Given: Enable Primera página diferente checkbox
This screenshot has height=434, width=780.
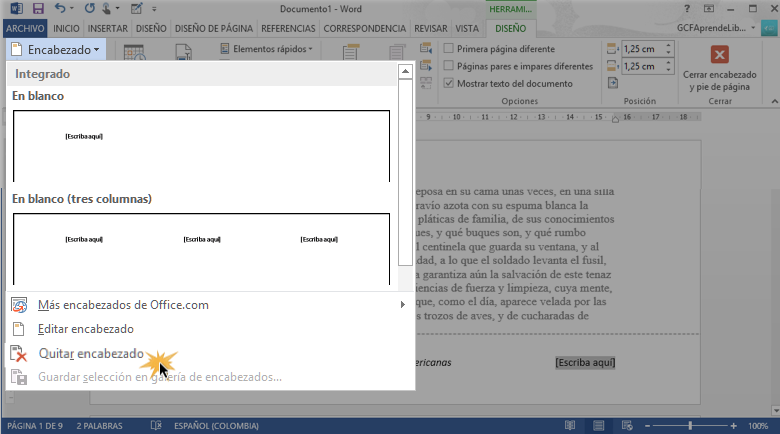Looking at the screenshot, I should tap(449, 48).
